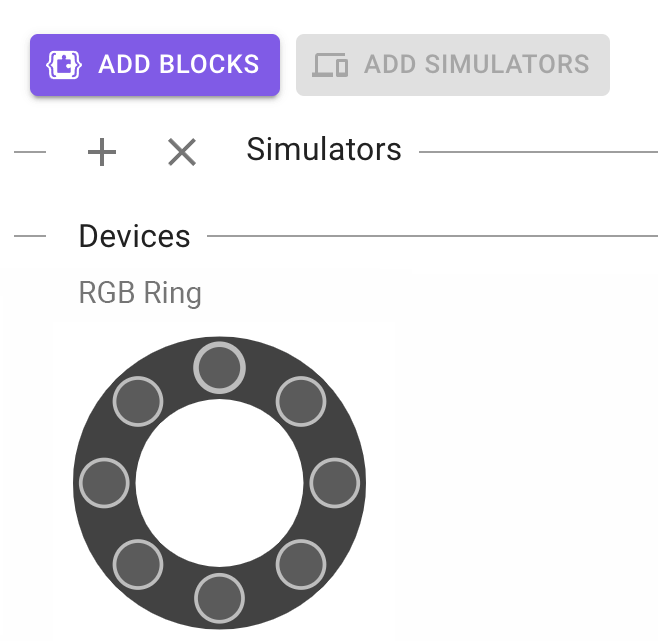Click the top-right LED on the RGB ring
The image size is (670, 641).
[301, 402]
